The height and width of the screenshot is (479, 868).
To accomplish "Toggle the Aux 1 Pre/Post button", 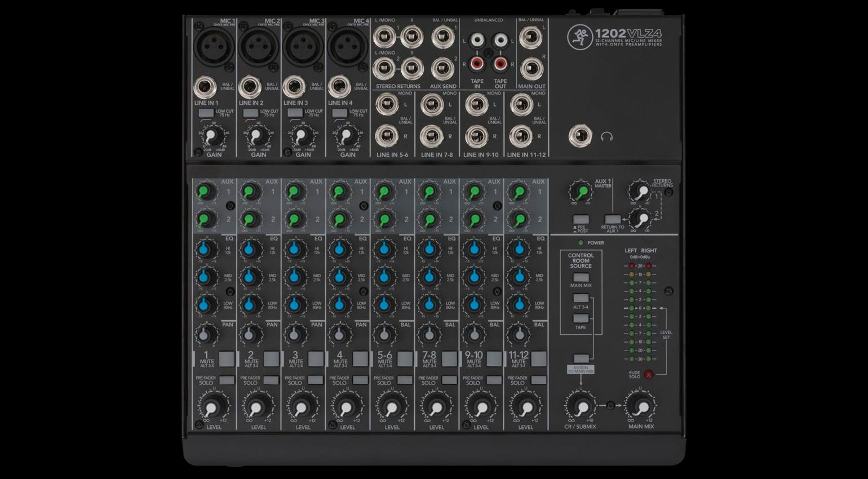I will (x=581, y=219).
